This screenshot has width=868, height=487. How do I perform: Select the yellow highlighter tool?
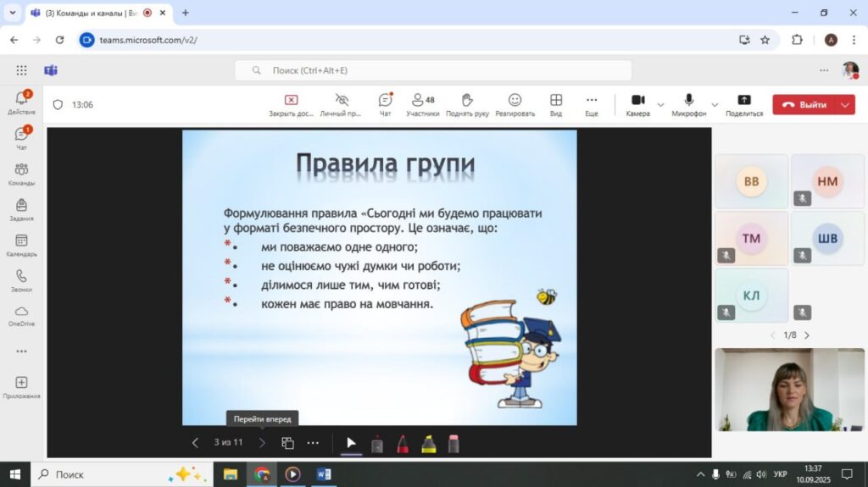click(428, 443)
